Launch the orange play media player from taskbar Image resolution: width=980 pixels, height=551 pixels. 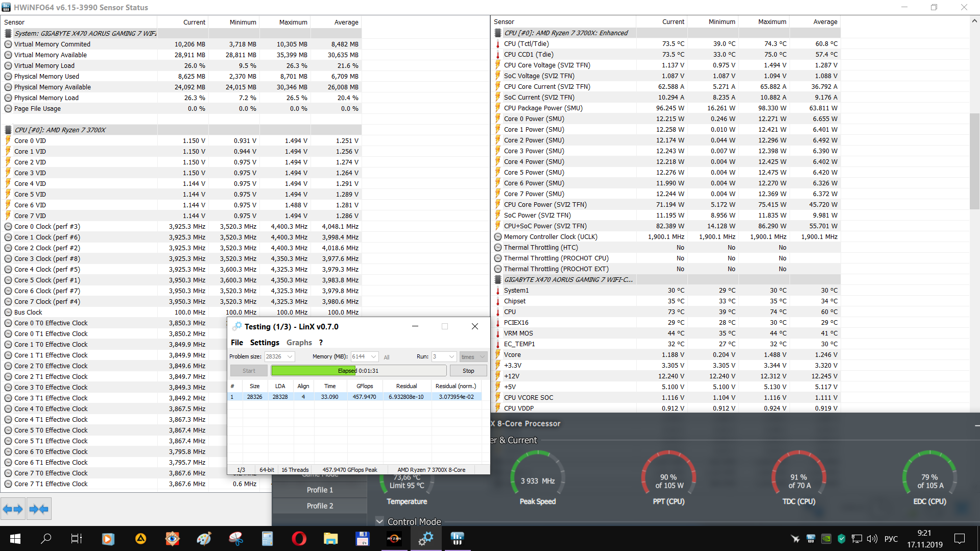pos(108,539)
